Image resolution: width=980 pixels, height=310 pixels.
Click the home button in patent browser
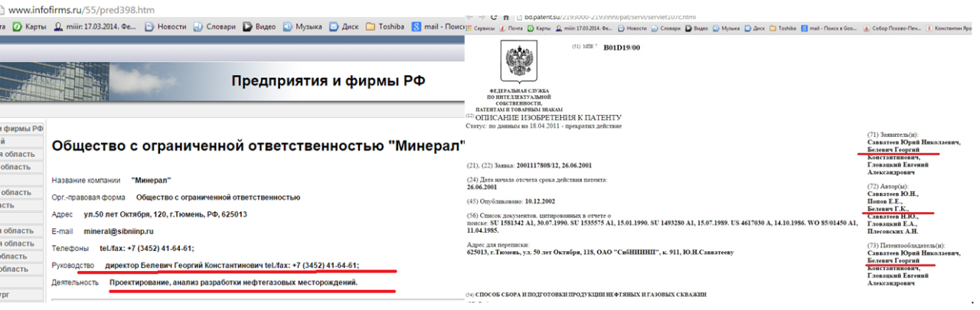click(506, 16)
